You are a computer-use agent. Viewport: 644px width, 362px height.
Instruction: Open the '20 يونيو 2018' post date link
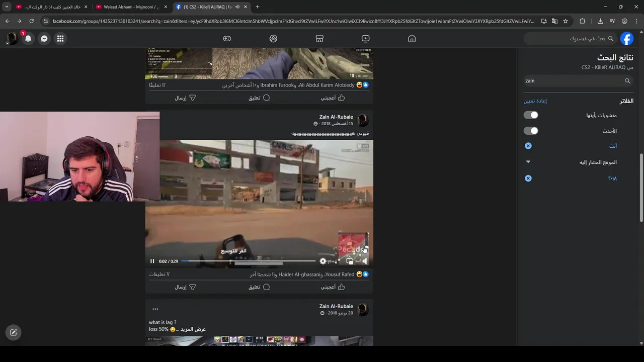[340, 313]
